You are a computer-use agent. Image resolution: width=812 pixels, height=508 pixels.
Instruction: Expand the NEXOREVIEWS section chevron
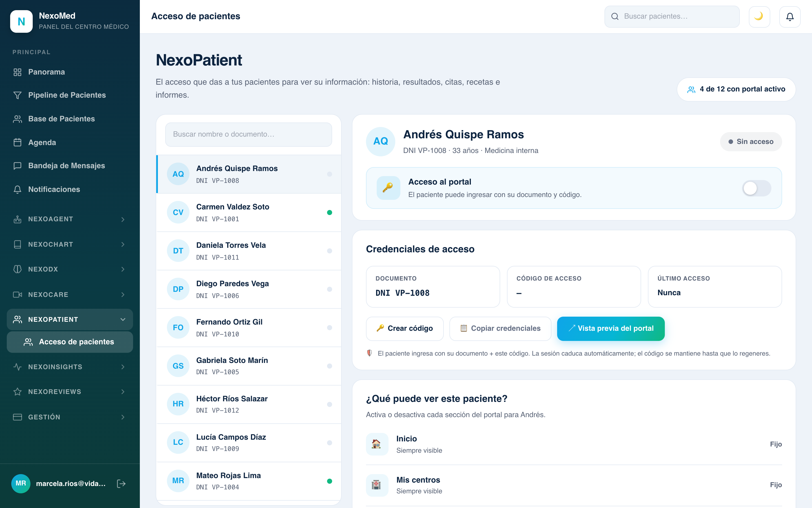pyautogui.click(x=123, y=392)
